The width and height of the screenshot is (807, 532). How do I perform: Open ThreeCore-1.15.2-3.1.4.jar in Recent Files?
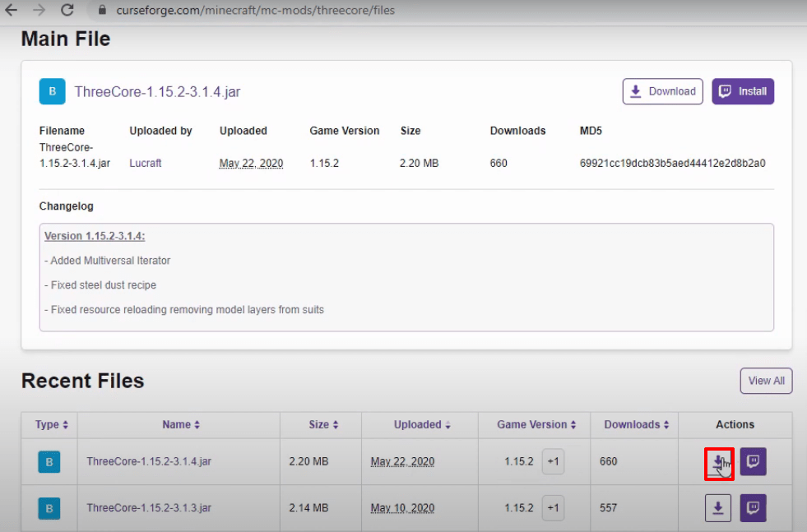pyautogui.click(x=149, y=461)
